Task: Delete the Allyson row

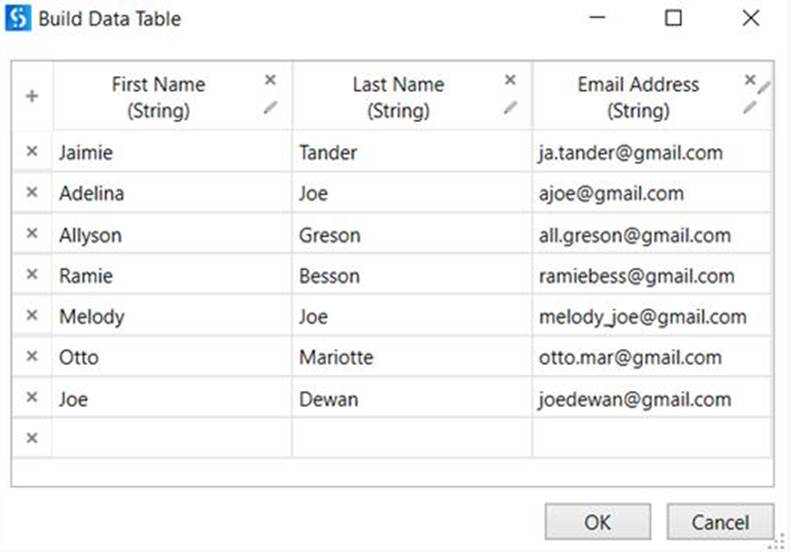Action: pos(31,234)
